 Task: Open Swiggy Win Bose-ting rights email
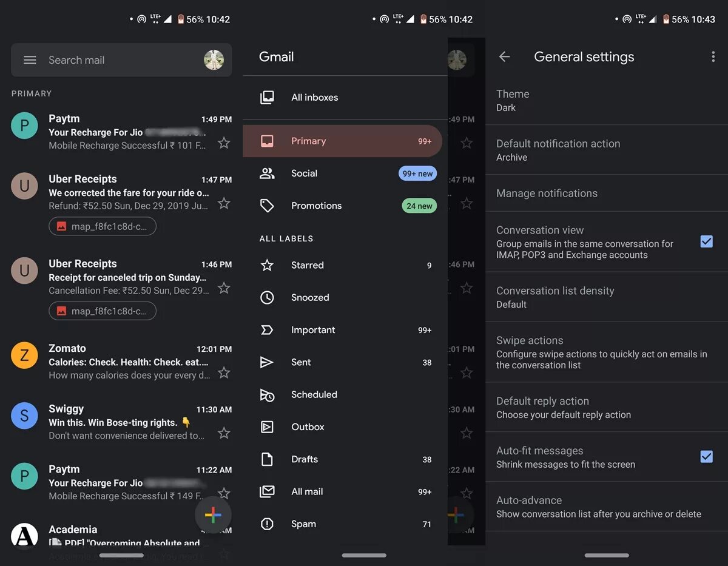click(x=121, y=422)
